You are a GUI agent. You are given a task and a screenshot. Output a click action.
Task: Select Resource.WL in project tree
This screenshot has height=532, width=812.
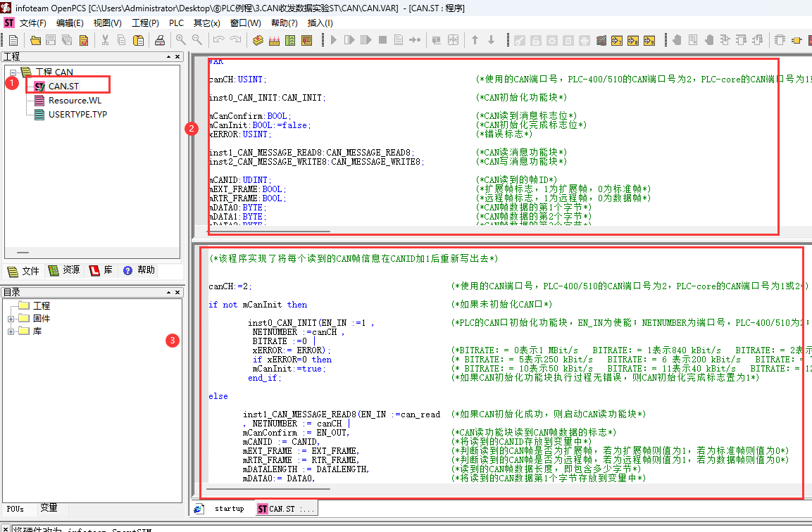pyautogui.click(x=75, y=101)
